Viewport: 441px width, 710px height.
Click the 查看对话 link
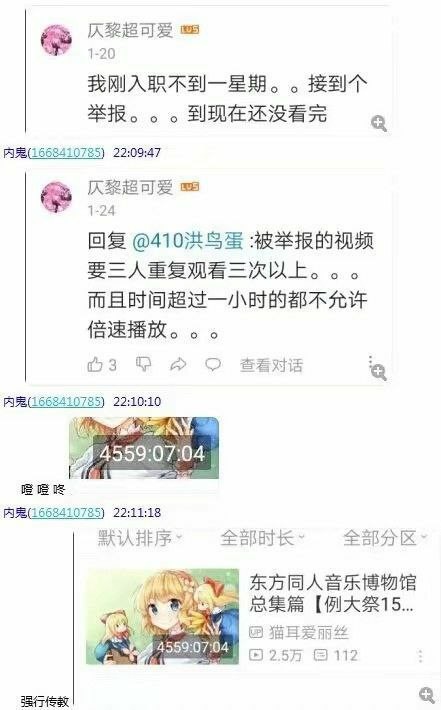[271, 365]
